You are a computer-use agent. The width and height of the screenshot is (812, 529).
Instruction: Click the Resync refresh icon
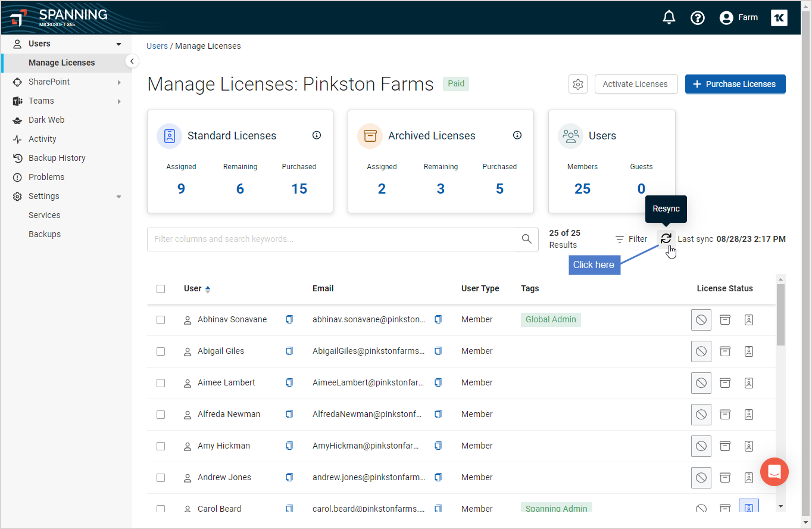[x=666, y=238]
